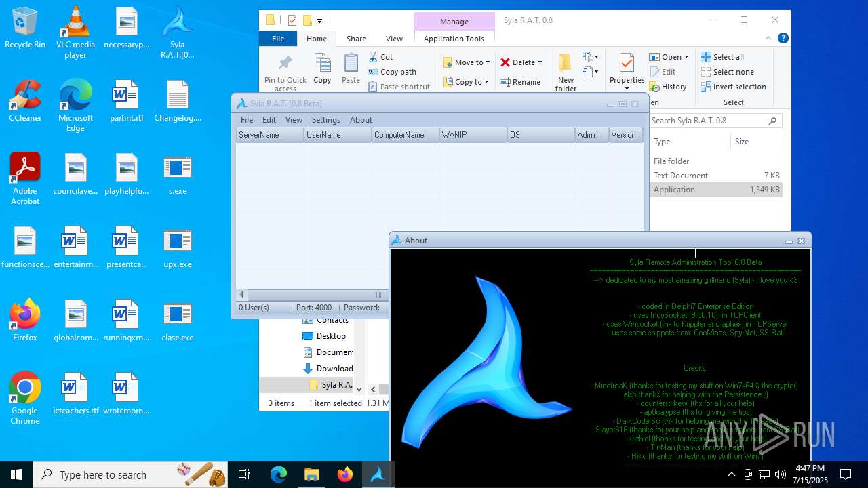Click the Search Syla R.A.T. 0.8 field
Screen dimensions: 868x488
[715, 121]
